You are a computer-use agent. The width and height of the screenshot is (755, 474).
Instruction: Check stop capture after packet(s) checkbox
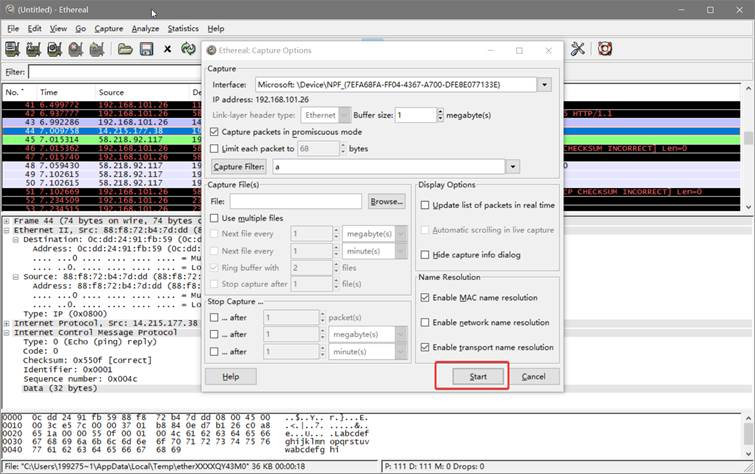coord(214,317)
